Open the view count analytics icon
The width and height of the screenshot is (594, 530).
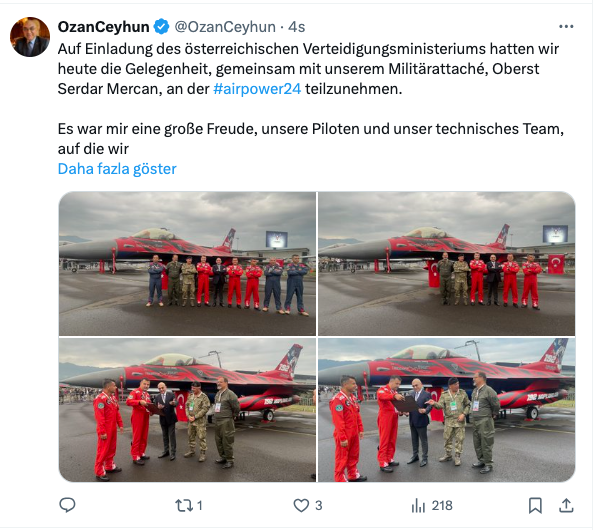(x=418, y=505)
